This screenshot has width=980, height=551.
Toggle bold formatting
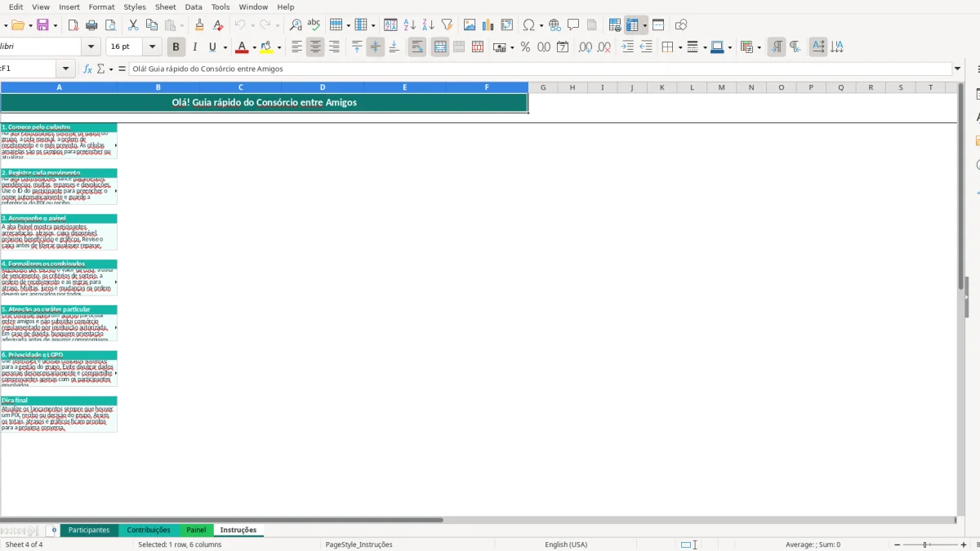pos(176,47)
